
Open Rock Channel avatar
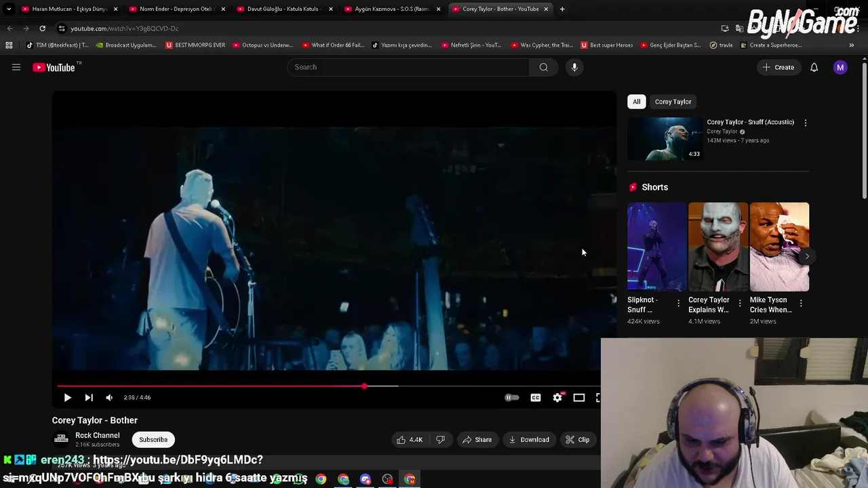61,439
